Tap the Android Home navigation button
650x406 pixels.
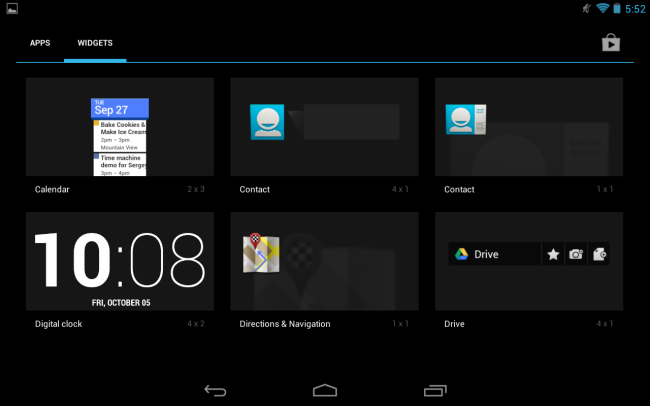325,390
